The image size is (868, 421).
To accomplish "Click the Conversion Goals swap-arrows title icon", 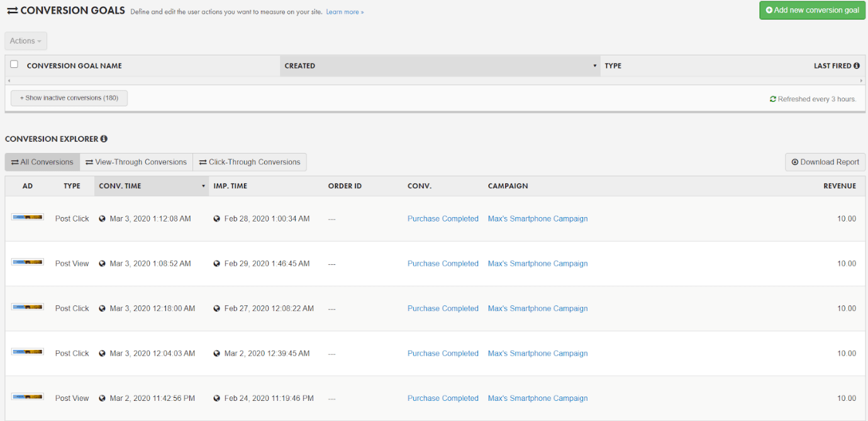I will click(12, 11).
